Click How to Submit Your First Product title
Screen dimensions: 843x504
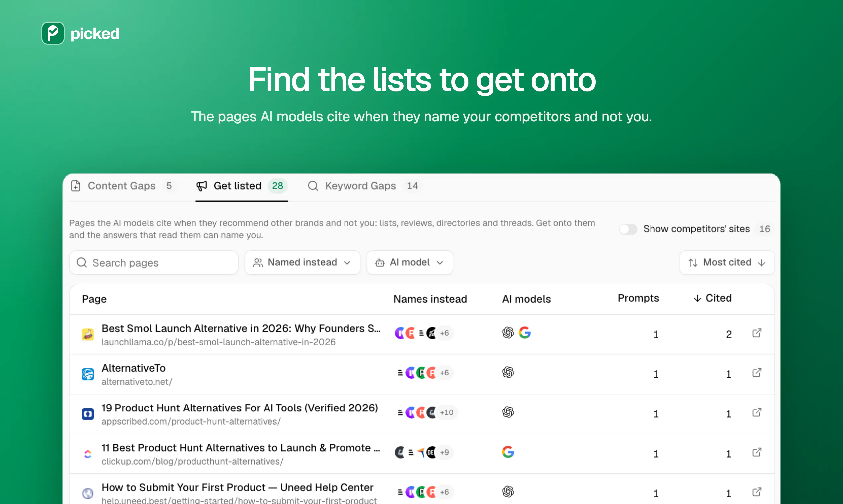pos(237,487)
